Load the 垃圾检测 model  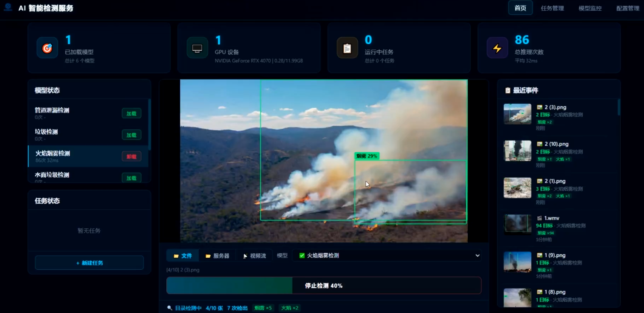[131, 135]
